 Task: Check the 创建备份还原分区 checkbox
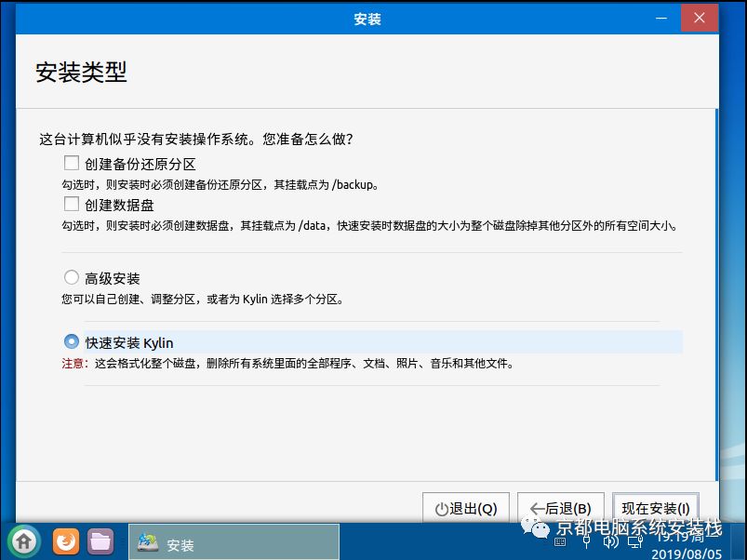pos(72,164)
